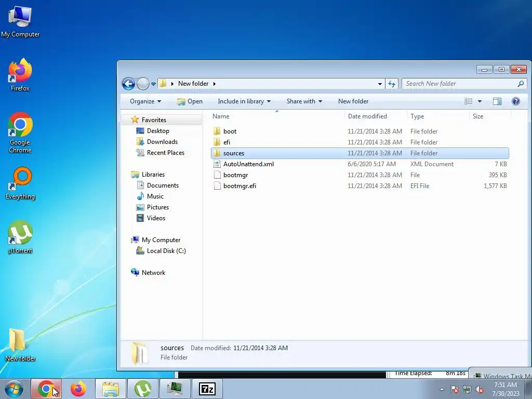Click Action Center flag tray icon
Image resolution: width=532 pixels, height=399 pixels.
455,389
